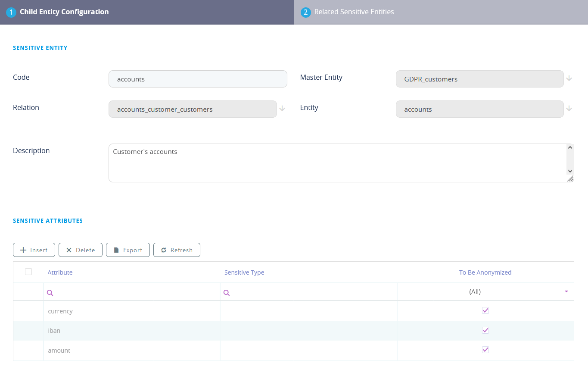588x385 pixels.
Task: Click the Sensitive Type column search icon
Action: click(x=227, y=293)
